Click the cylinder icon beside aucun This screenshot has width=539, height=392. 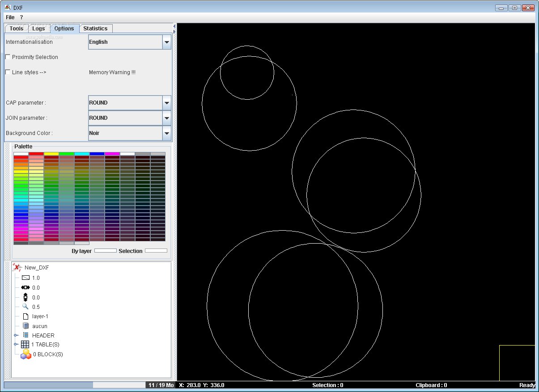pos(25,326)
